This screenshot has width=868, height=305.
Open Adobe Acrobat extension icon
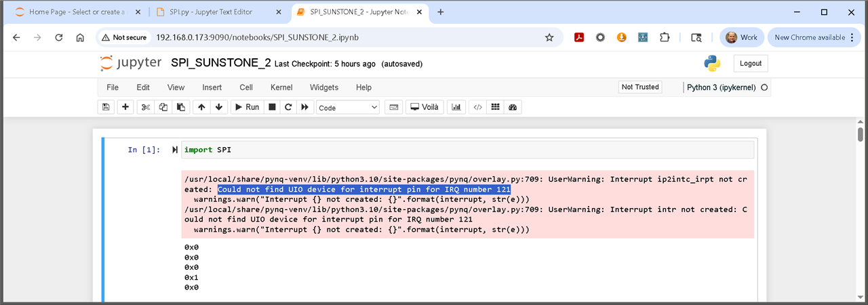pos(580,38)
